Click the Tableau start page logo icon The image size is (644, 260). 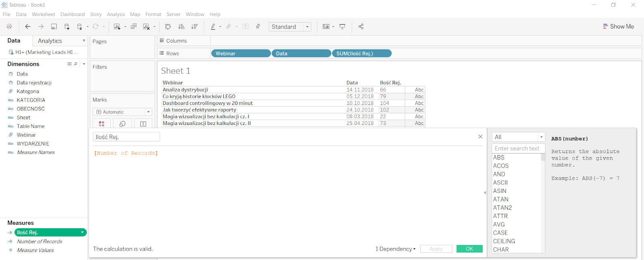coord(9,27)
